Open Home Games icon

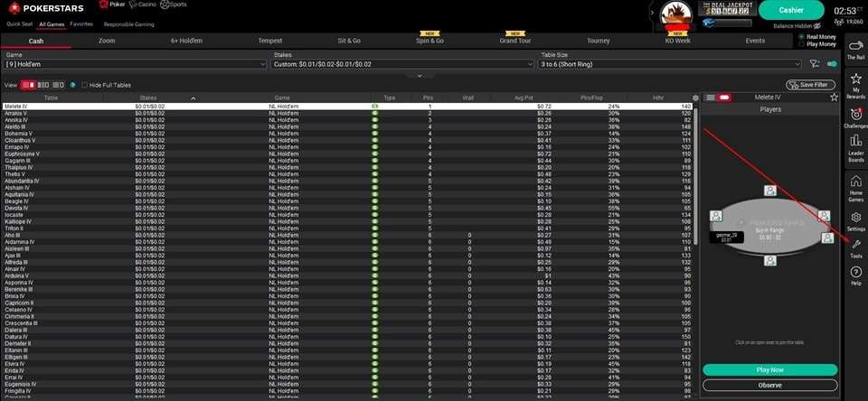point(855,185)
